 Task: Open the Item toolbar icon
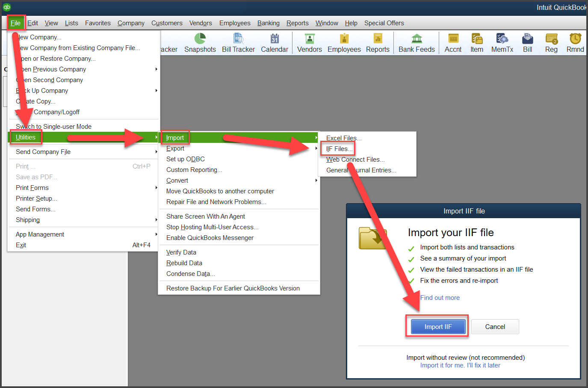[477, 43]
